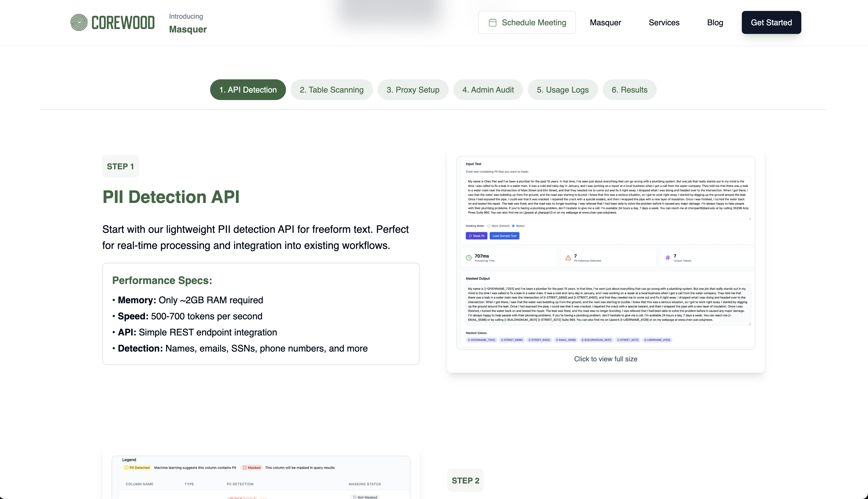Select the Mock (Default) masking mode
The height and width of the screenshot is (499, 868).
[489, 226]
